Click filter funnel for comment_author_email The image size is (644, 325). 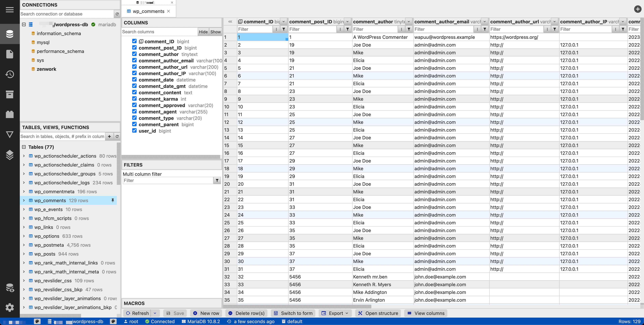[x=485, y=29]
